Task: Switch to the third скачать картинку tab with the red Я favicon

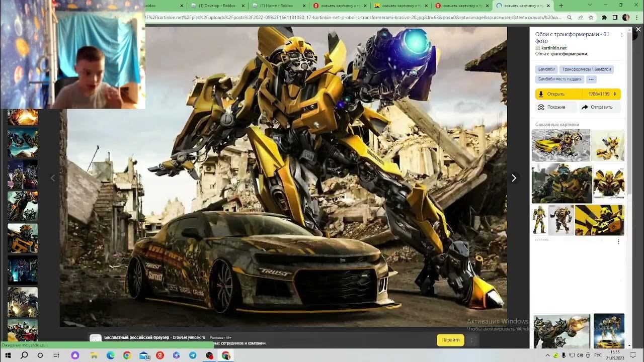Action: pos(462,6)
